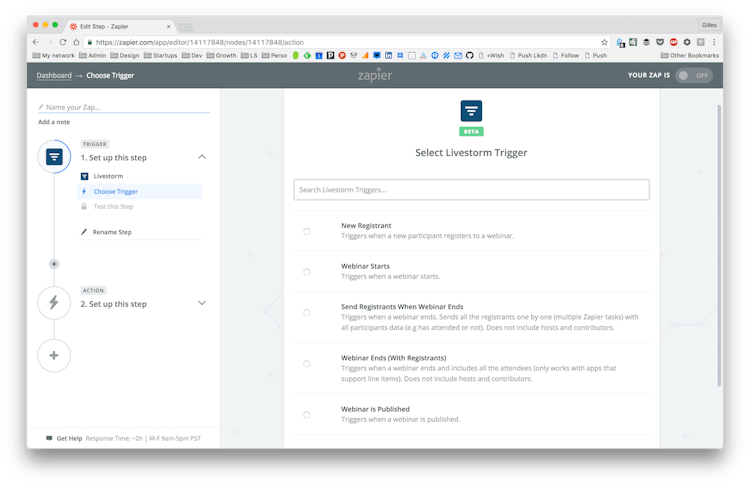
Task: Close the Edit Step - Zapier tab
Action: [x=168, y=26]
